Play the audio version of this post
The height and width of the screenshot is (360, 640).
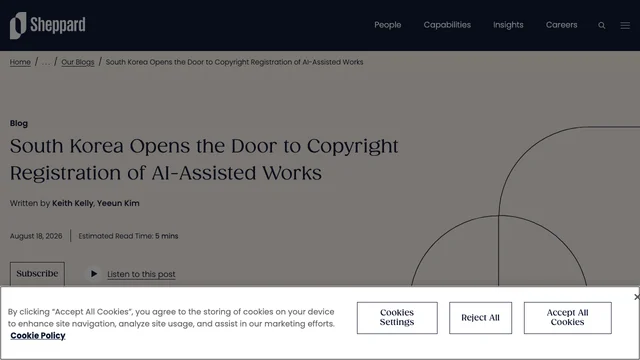94,274
